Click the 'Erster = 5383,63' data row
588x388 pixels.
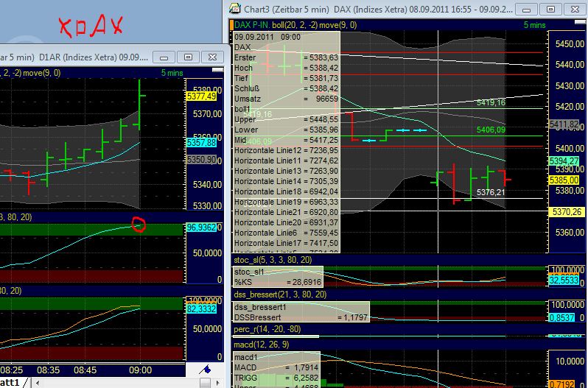[x=286, y=57]
